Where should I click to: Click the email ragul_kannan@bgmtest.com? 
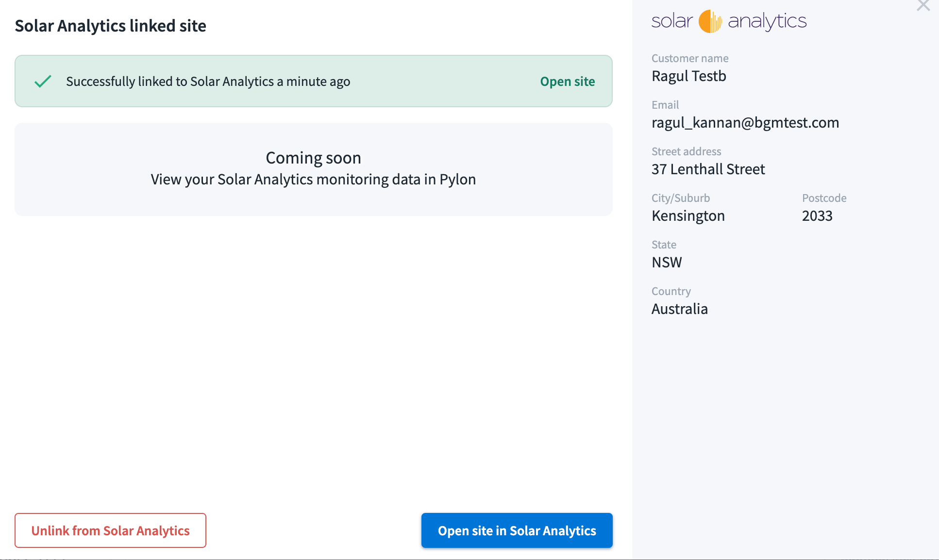(x=745, y=122)
